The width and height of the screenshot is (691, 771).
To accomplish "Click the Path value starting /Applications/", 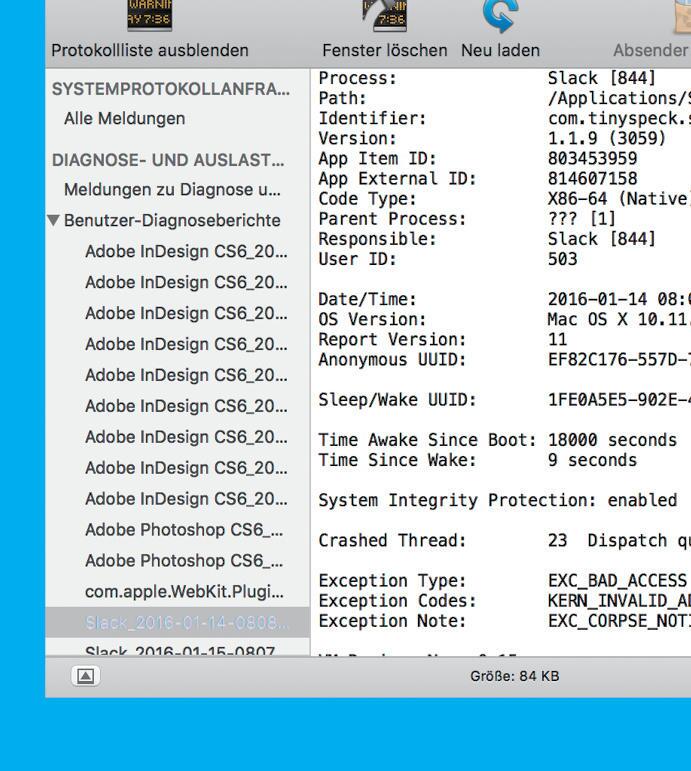I will coord(619,98).
